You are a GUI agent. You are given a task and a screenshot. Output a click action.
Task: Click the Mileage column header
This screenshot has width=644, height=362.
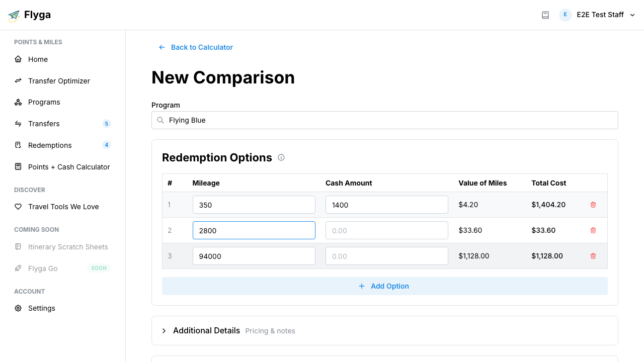coord(206,183)
